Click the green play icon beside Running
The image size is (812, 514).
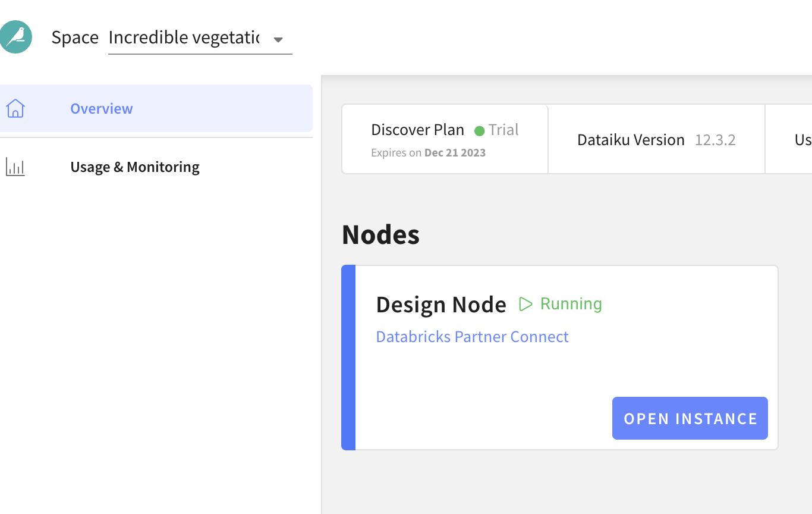[x=525, y=303]
